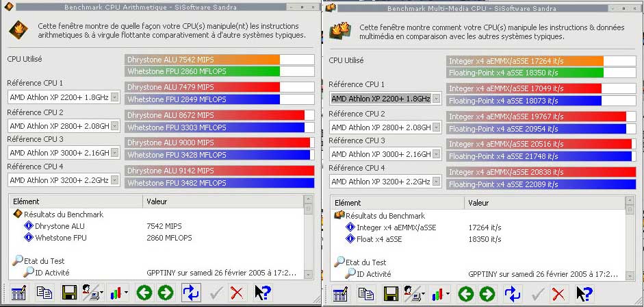Select Integer x4 aEMMX/aSSE row in list
Image resolution: width=644 pixels, height=307 pixels.
(x=396, y=228)
